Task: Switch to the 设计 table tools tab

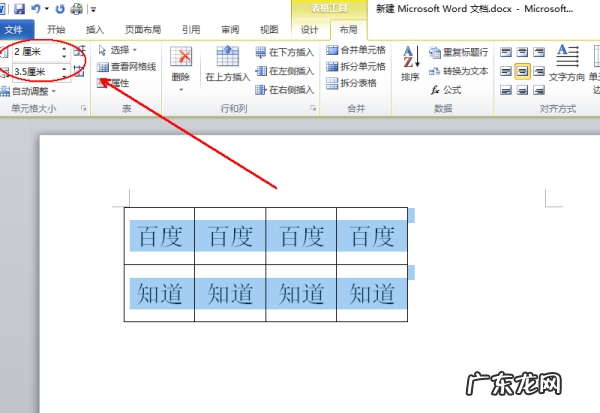Action: 309,29
